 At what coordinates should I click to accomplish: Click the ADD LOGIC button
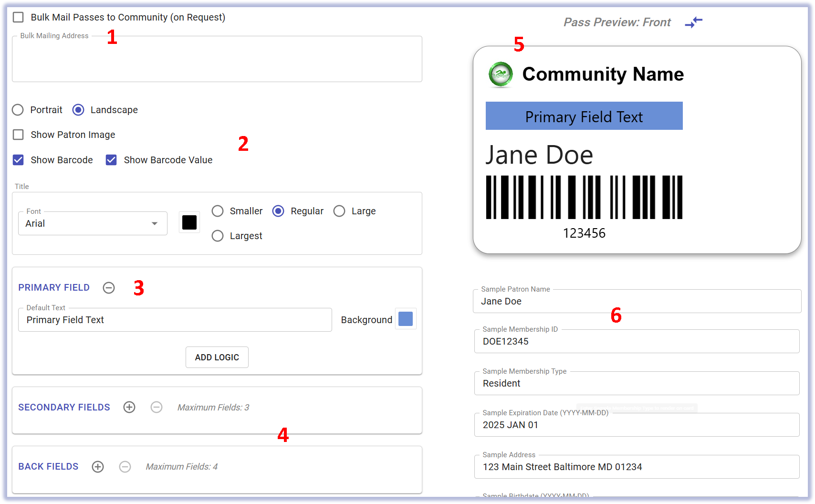217,357
